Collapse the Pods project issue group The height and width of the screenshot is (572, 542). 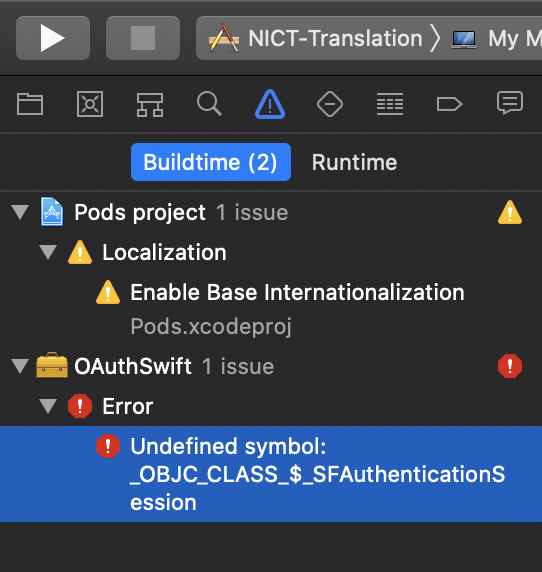(x=20, y=212)
